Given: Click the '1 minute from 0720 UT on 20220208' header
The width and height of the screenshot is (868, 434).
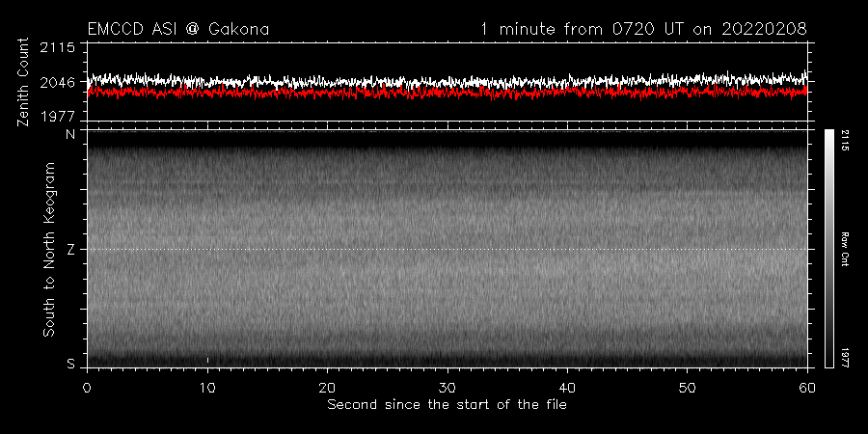Looking at the screenshot, I should tap(644, 29).
